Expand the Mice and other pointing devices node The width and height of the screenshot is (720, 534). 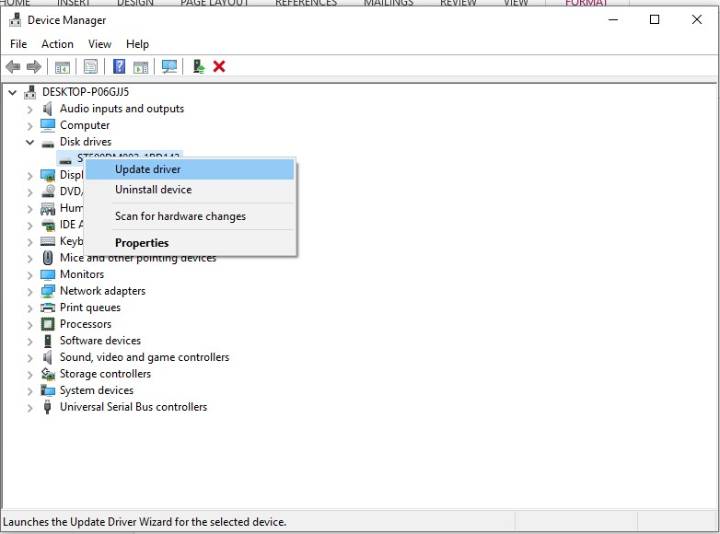(x=30, y=259)
